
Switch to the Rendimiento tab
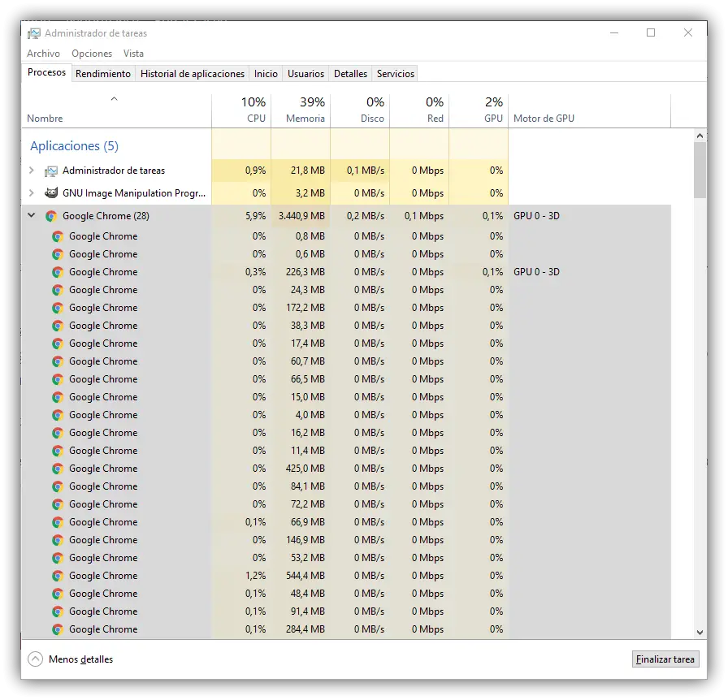tap(103, 74)
